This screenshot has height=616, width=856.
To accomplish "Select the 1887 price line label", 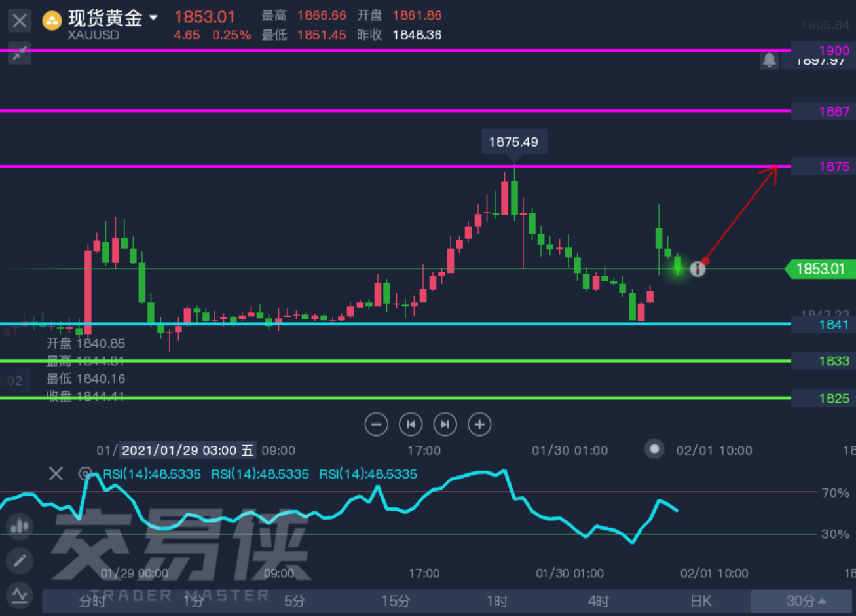I will click(834, 111).
